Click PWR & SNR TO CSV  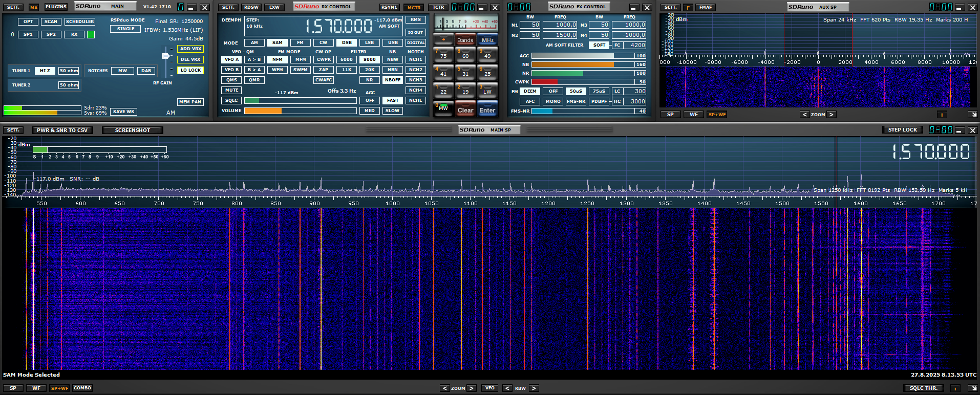(62, 130)
